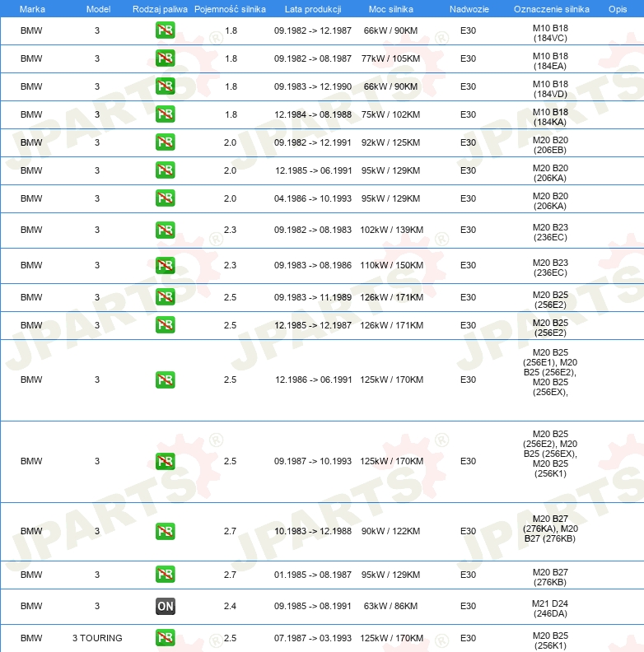Select the M21 D24 (246DA) engine cell
The height and width of the screenshot is (652, 644).
pos(550,608)
